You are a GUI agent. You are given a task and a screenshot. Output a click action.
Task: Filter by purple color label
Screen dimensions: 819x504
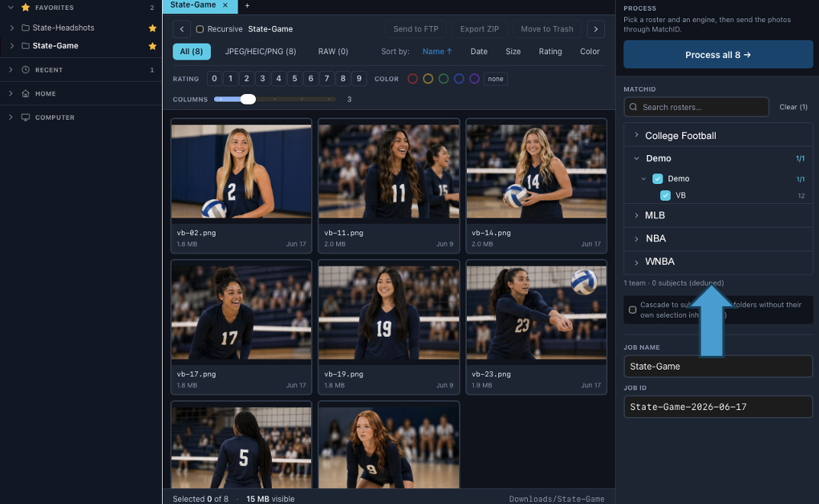click(x=474, y=79)
